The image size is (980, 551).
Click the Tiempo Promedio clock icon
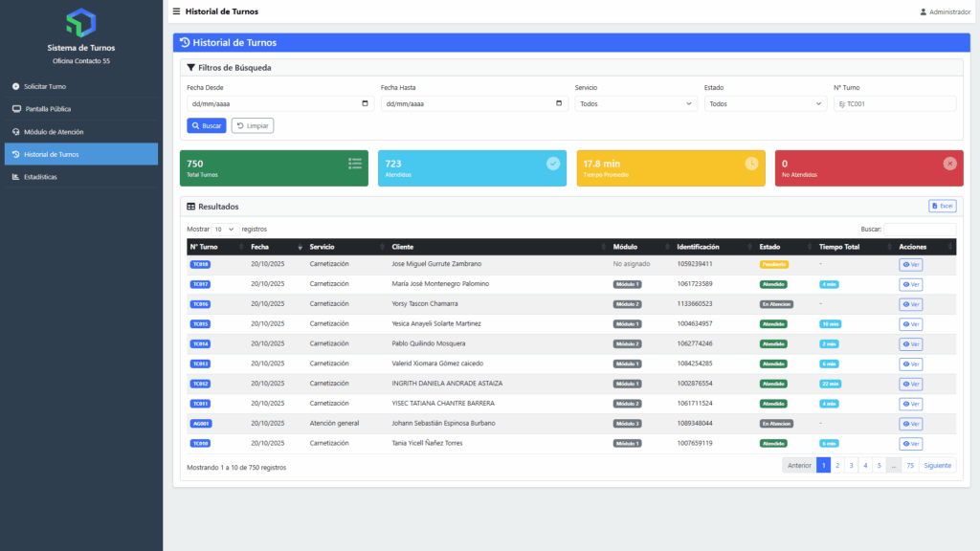coord(751,164)
